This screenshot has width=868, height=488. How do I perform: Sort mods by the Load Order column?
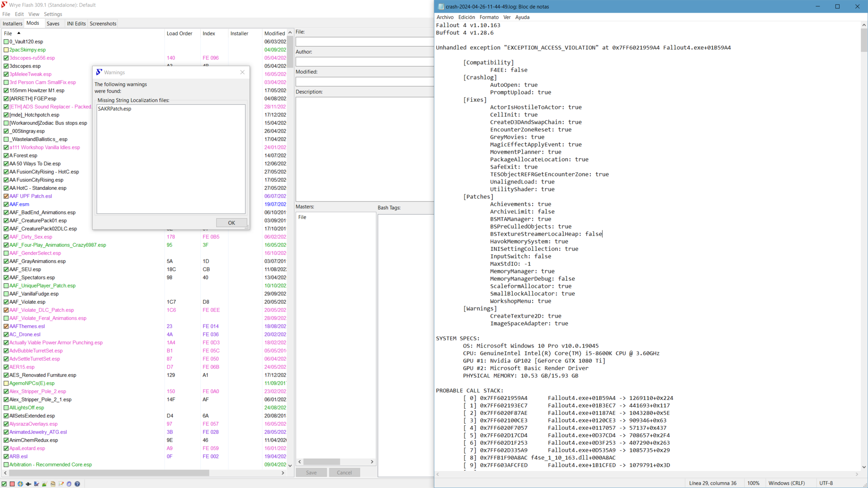point(182,33)
